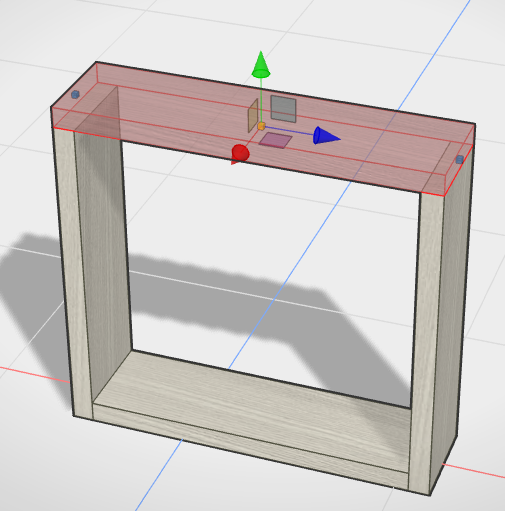505x511 pixels.
Task: Select the orange gizmo center cube
Action: point(262,126)
